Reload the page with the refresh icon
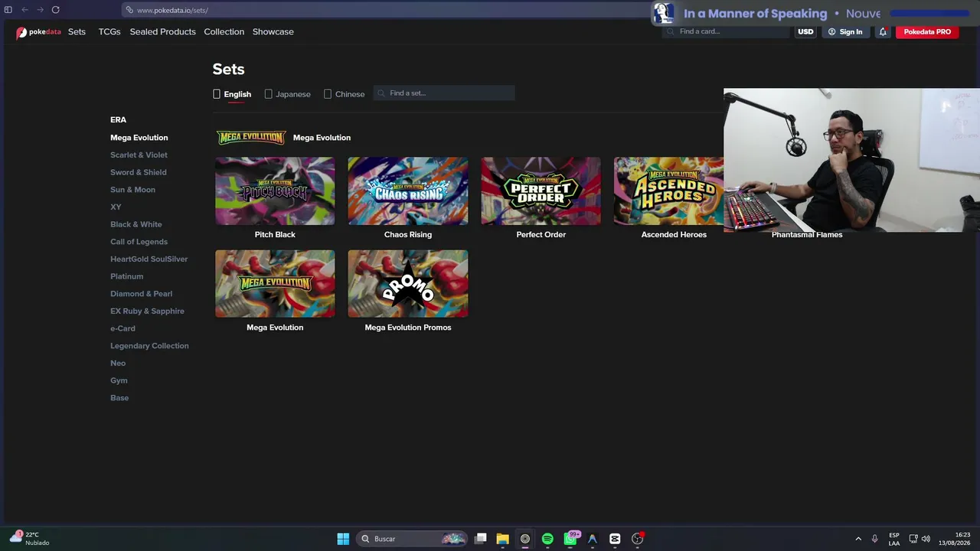980x551 pixels. (55, 10)
